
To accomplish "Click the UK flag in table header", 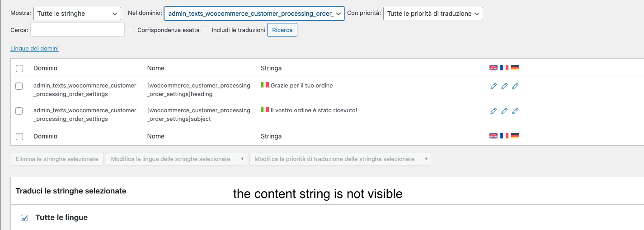I will 494,68.
